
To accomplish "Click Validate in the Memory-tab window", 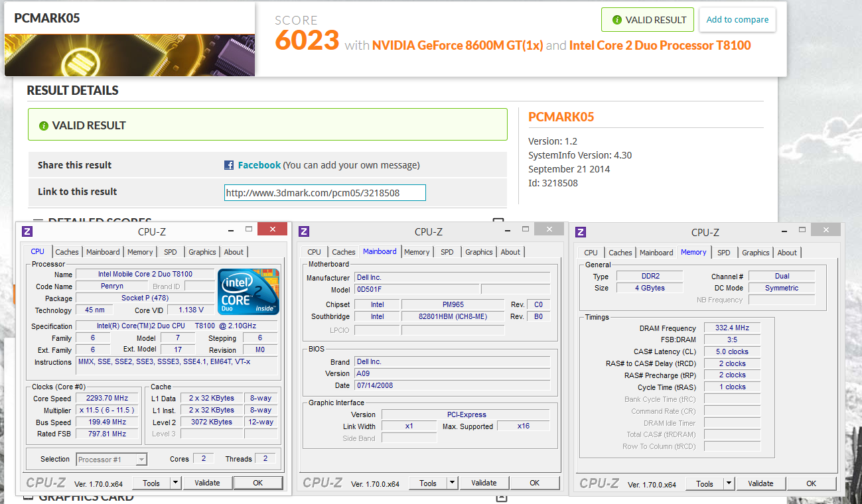I will [x=760, y=483].
